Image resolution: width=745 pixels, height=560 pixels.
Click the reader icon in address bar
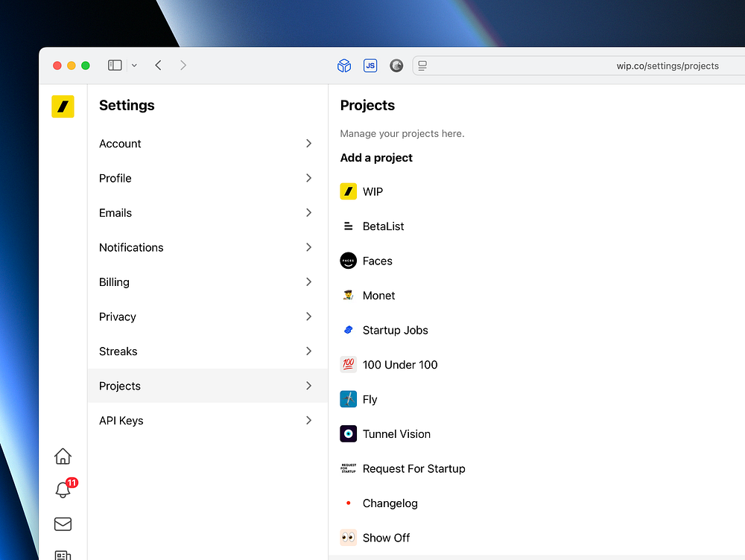point(422,66)
